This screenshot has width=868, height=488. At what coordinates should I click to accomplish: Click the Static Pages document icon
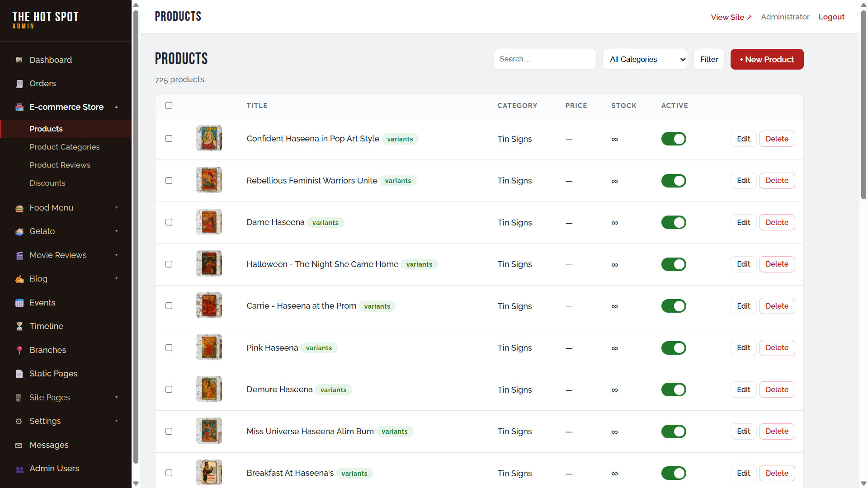click(x=19, y=374)
